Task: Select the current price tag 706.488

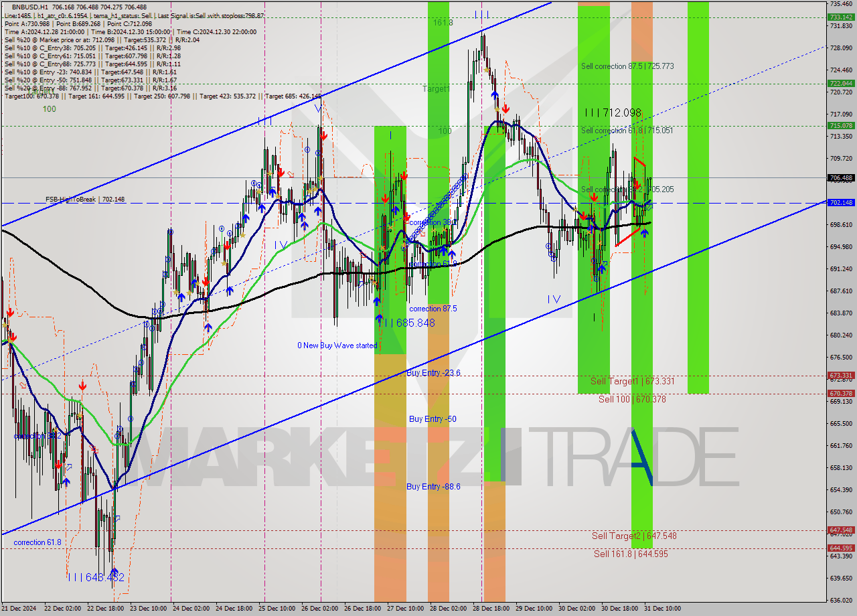Action: tap(841, 178)
